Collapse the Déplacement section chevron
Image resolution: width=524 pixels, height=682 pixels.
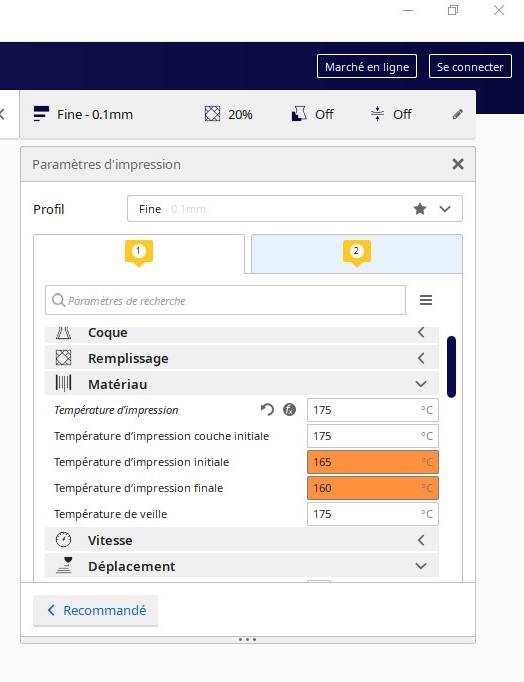point(421,566)
